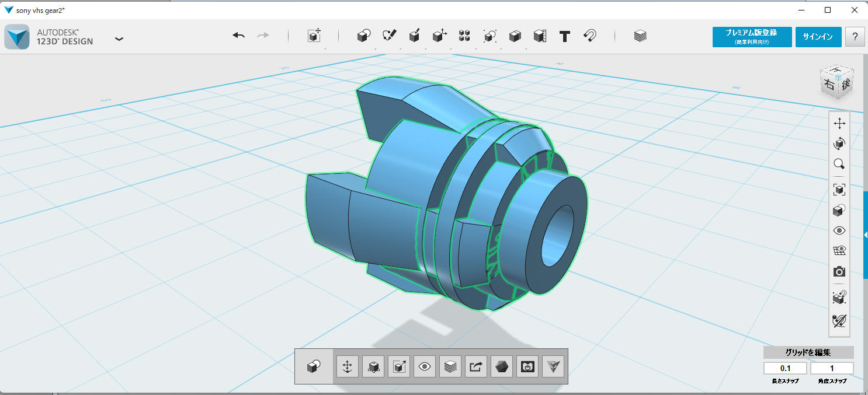Click the Zoom magnifier in navigation bar
Viewport: 868px width, 395px height.
(839, 164)
